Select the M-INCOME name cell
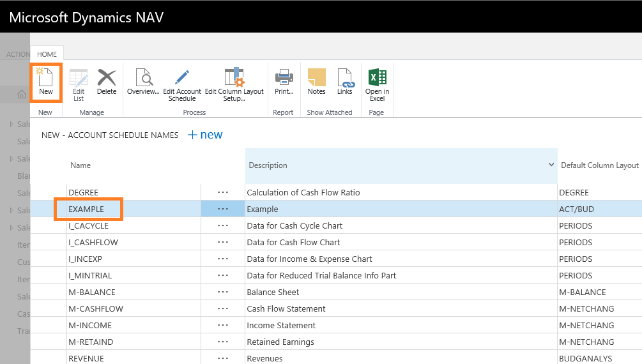 pyautogui.click(x=134, y=325)
